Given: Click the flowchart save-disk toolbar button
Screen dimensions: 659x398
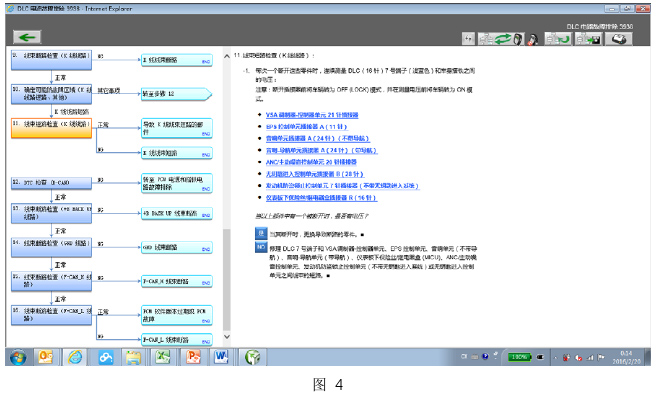Looking at the screenshot, I should click(588, 39).
